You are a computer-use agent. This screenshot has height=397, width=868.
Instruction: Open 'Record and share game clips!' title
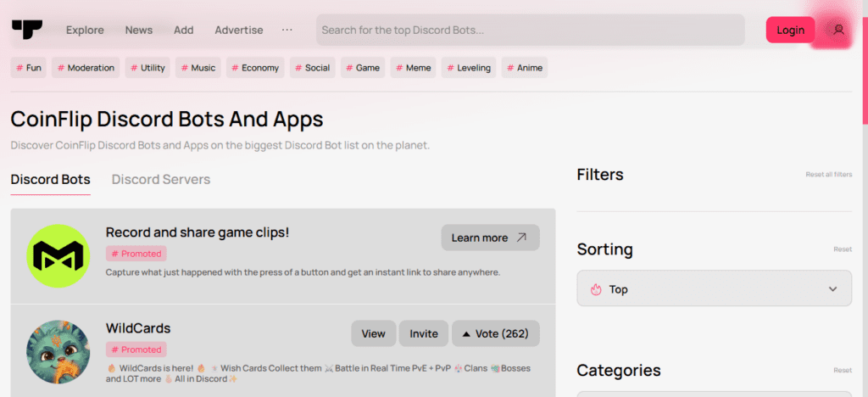point(197,232)
